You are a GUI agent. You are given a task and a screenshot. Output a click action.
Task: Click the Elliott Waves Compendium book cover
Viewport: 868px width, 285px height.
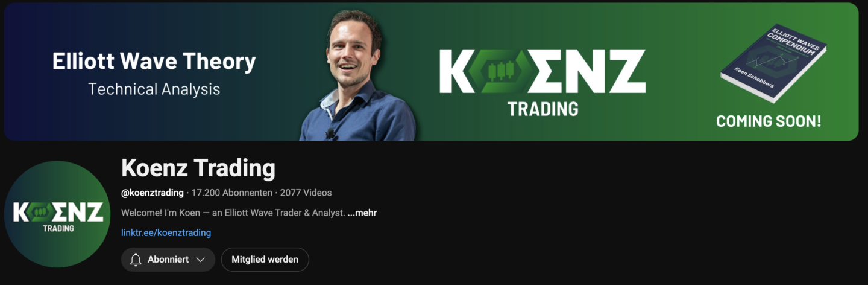pyautogui.click(x=773, y=63)
